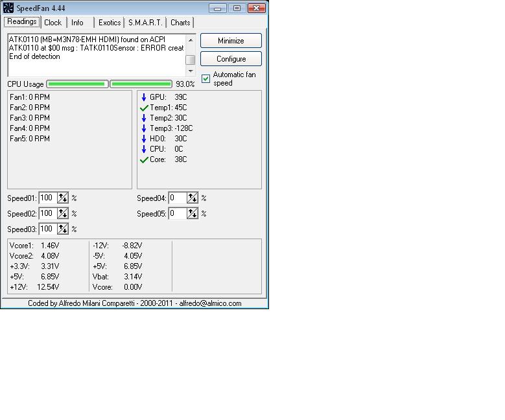This screenshot has width=505, height=420.
Task: Click the GPU temperature down arrow icon
Action: pos(144,97)
